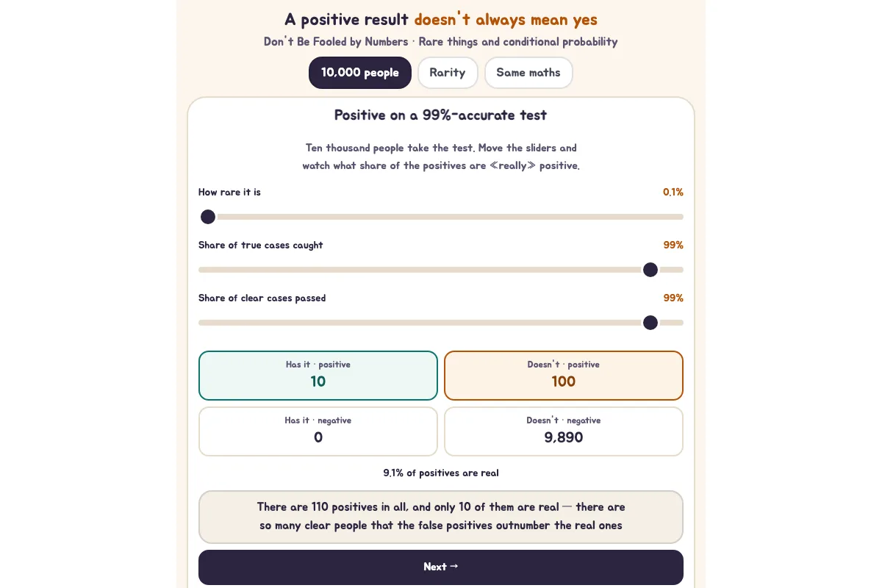This screenshot has height=588, width=882.
Task: Click the 'A positive result doesn't always mean yes' title
Action: pos(441,20)
